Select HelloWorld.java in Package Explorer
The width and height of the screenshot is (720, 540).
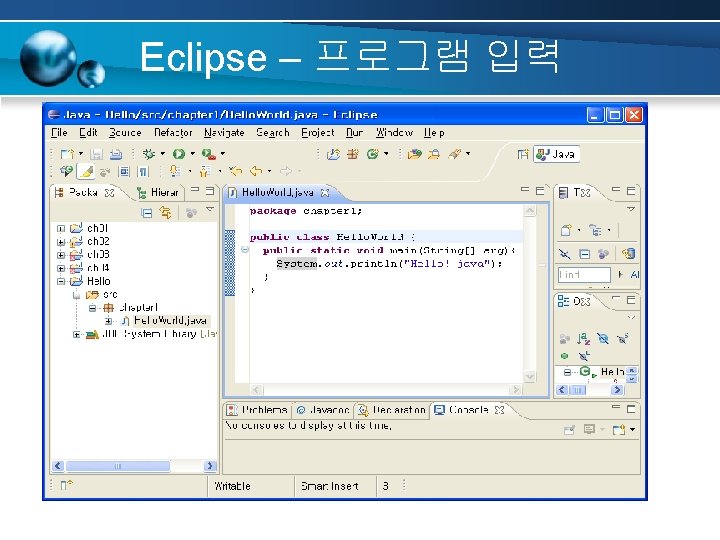[x=170, y=321]
